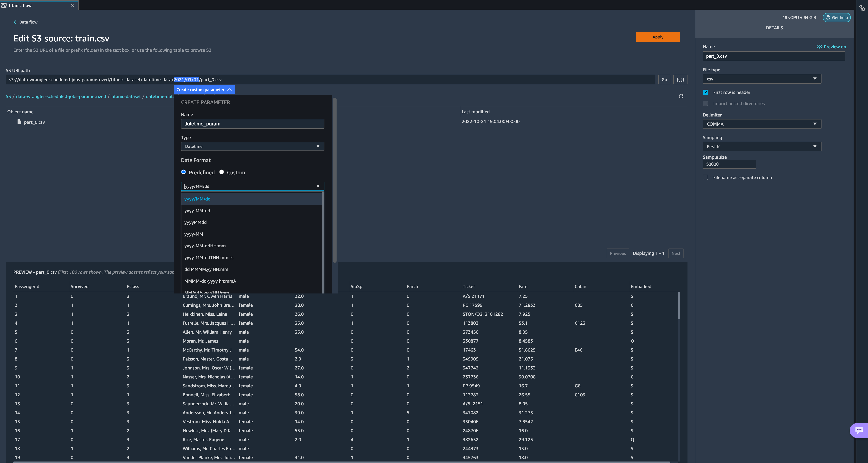Click the refresh S3 browser icon
868x463 pixels.
click(x=681, y=96)
